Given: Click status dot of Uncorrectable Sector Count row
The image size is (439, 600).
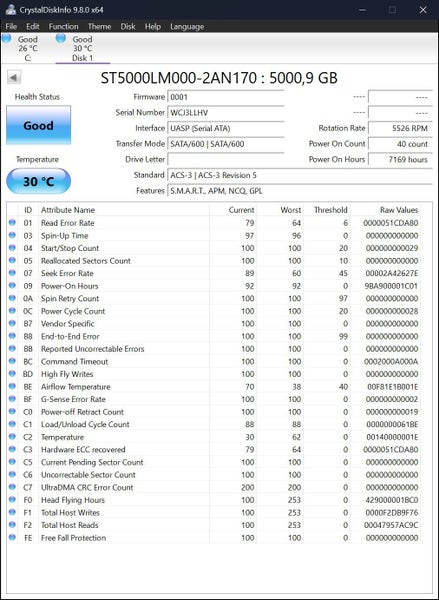Looking at the screenshot, I should (12, 474).
